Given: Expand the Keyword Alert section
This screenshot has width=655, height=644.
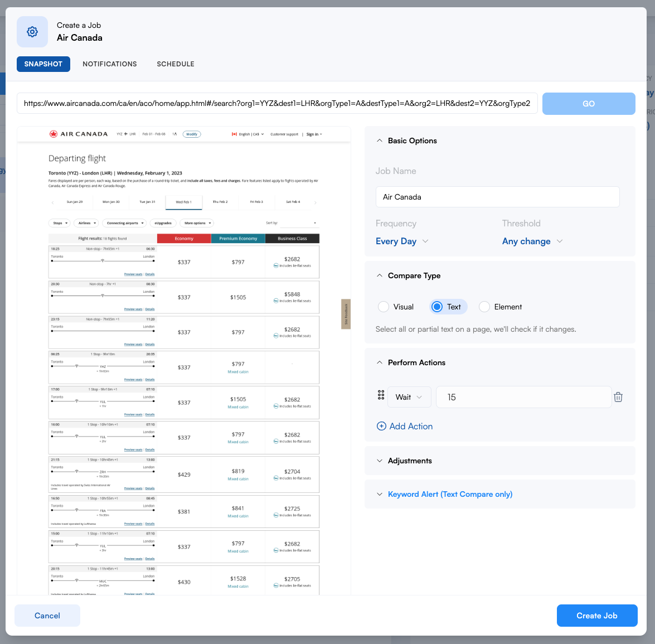Looking at the screenshot, I should 379,494.
